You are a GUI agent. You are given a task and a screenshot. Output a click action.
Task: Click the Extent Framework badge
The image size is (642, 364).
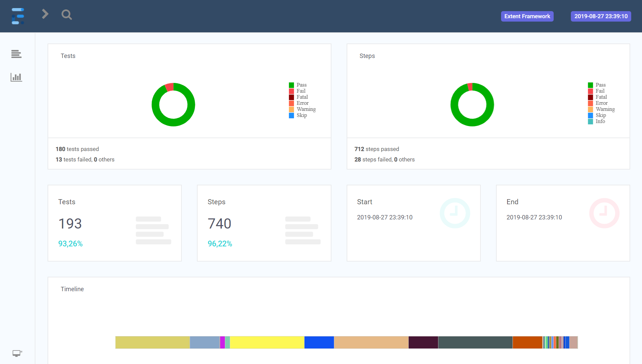click(x=527, y=16)
